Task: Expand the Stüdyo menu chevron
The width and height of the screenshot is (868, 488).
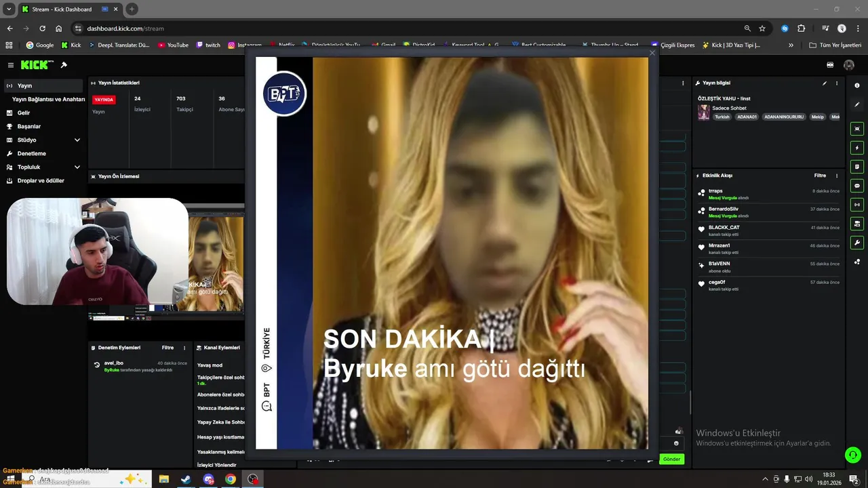Action: point(77,140)
